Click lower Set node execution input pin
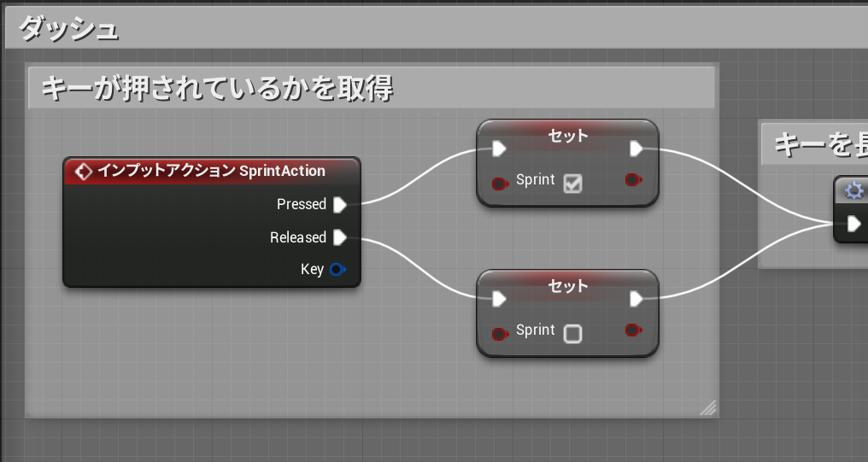Image resolution: width=868 pixels, height=462 pixels. pos(499,300)
